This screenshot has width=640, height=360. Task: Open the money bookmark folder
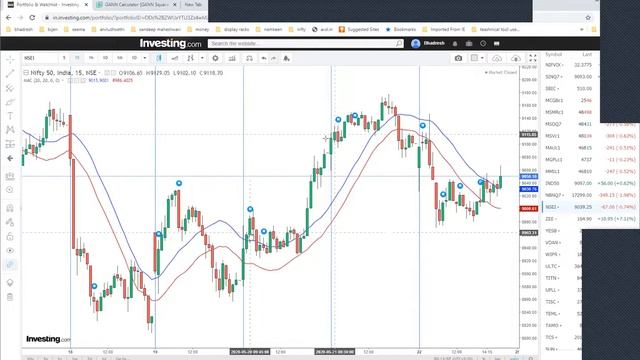(x=198, y=29)
